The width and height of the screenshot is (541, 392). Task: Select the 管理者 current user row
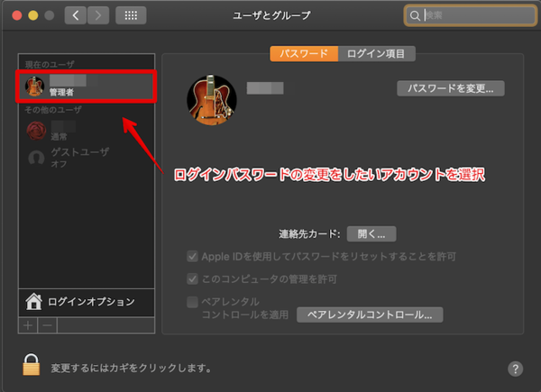click(87, 87)
